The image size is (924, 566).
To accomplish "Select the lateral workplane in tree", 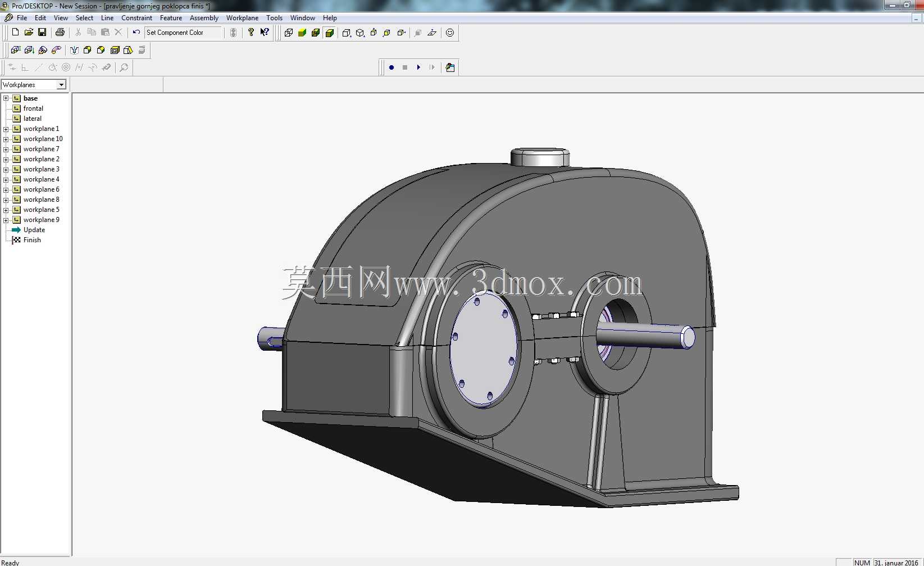I will click(33, 119).
